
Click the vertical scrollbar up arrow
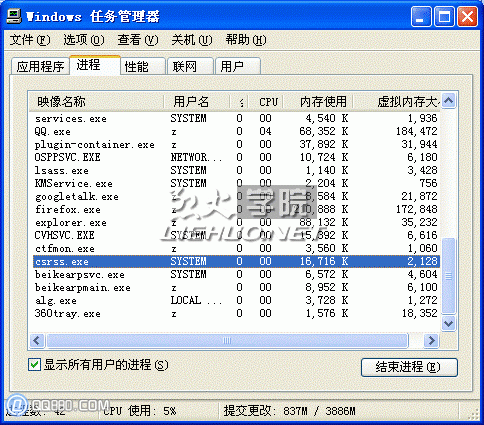click(x=449, y=100)
